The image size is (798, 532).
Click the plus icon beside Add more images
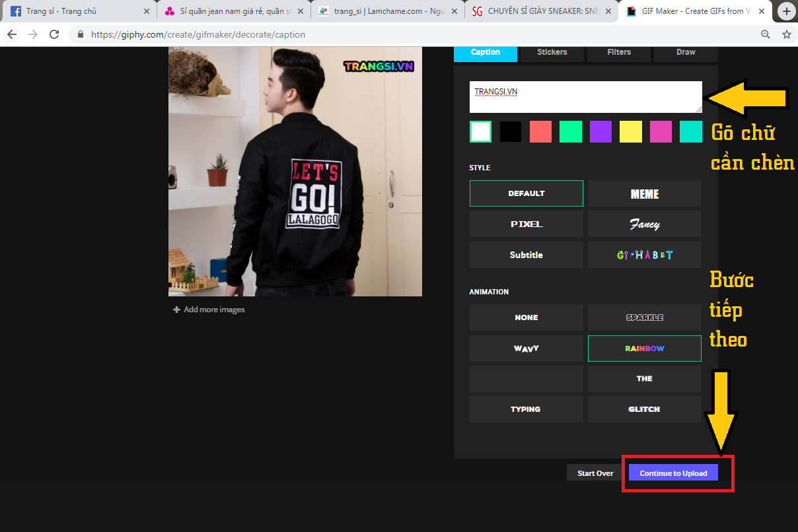click(176, 310)
